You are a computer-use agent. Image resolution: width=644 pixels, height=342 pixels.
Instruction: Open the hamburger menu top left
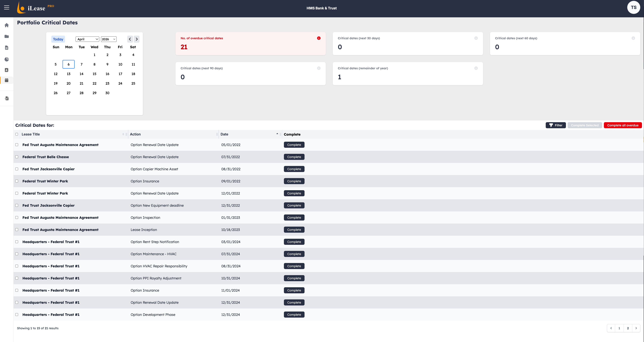pyautogui.click(x=6, y=8)
